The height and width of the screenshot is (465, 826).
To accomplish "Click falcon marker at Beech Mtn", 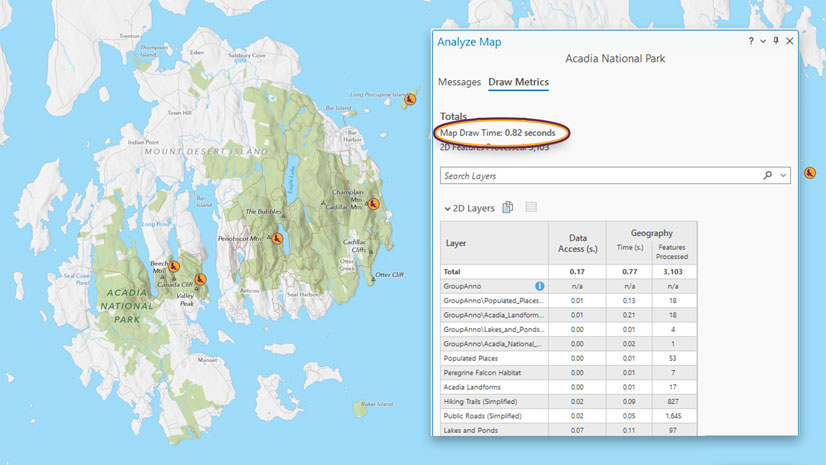I will point(174,266).
